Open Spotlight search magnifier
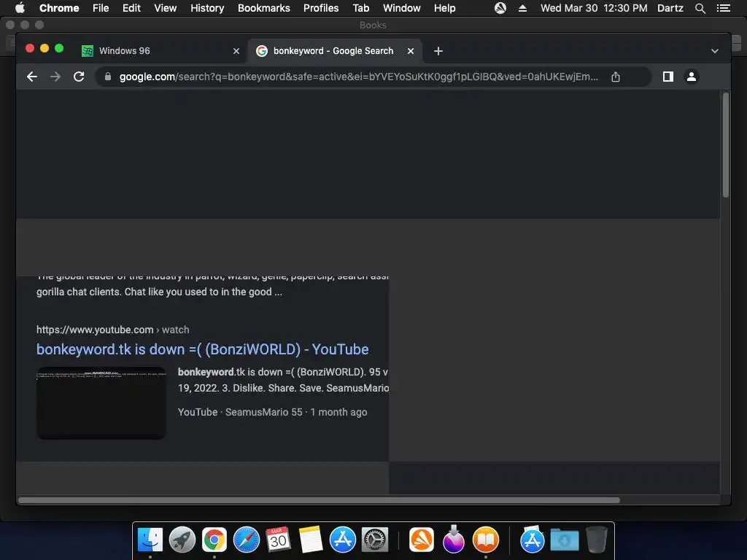Image resolution: width=747 pixels, height=560 pixels. pos(700,8)
